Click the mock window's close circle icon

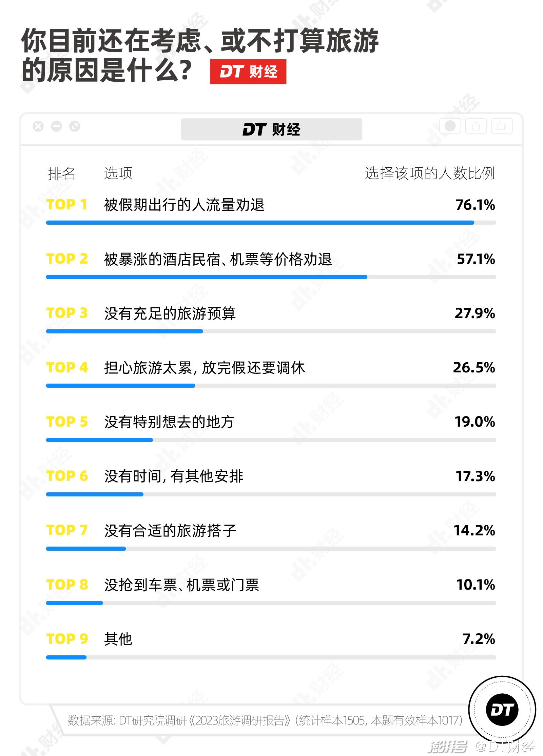click(38, 126)
